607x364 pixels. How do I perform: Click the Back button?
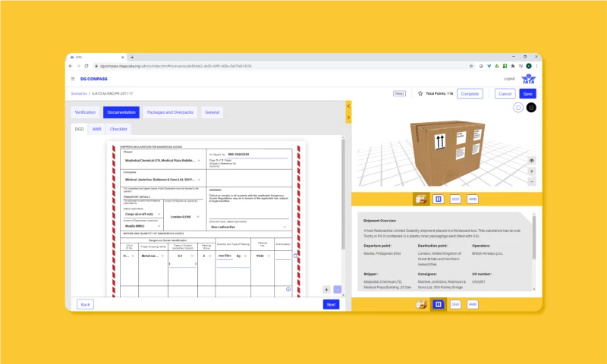[x=85, y=304]
